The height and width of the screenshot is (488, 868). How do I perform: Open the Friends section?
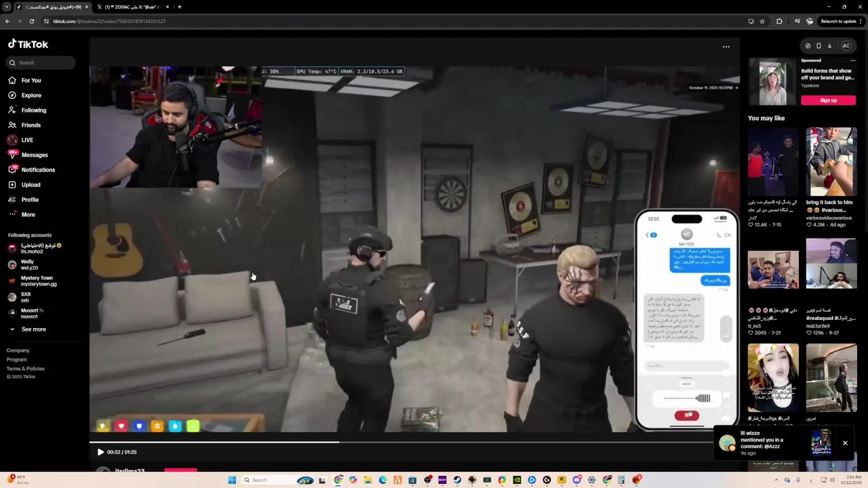pyautogui.click(x=24, y=125)
